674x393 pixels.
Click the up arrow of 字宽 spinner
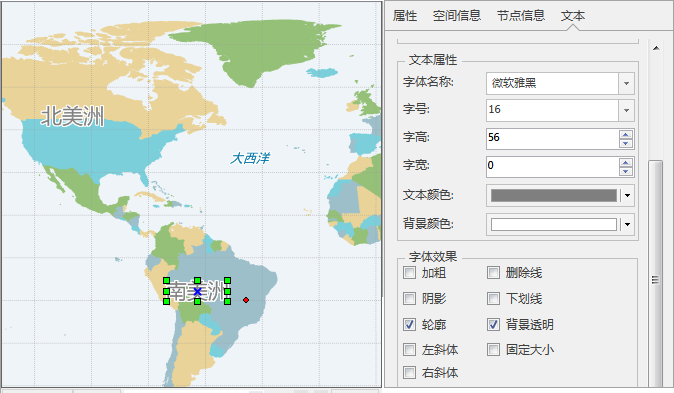point(625,163)
